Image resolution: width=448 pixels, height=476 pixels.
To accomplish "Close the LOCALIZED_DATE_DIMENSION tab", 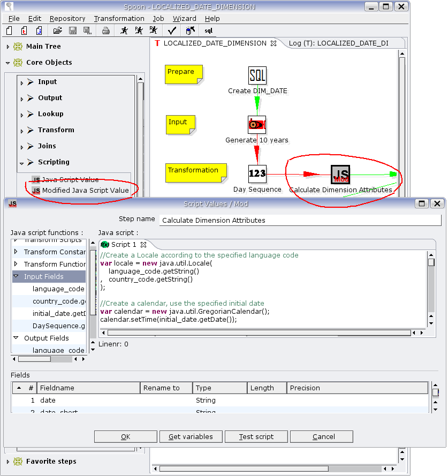I will (273, 43).
